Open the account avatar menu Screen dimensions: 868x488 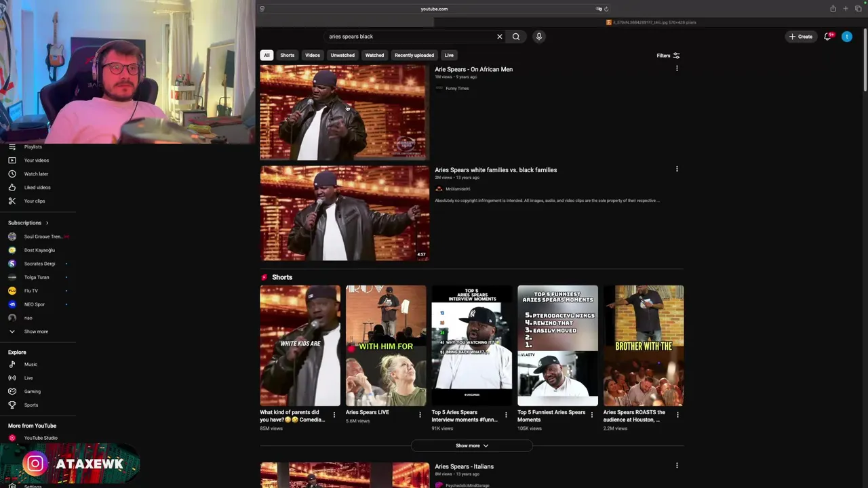[x=847, y=37]
